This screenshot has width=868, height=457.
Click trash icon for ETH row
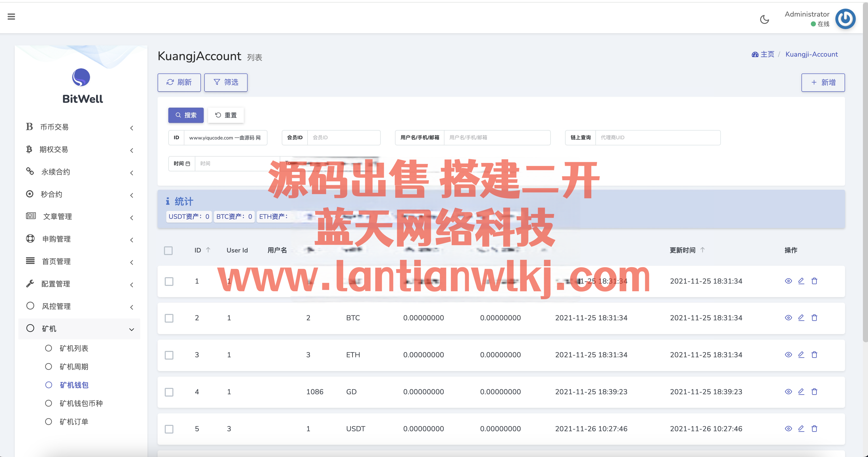click(x=814, y=354)
